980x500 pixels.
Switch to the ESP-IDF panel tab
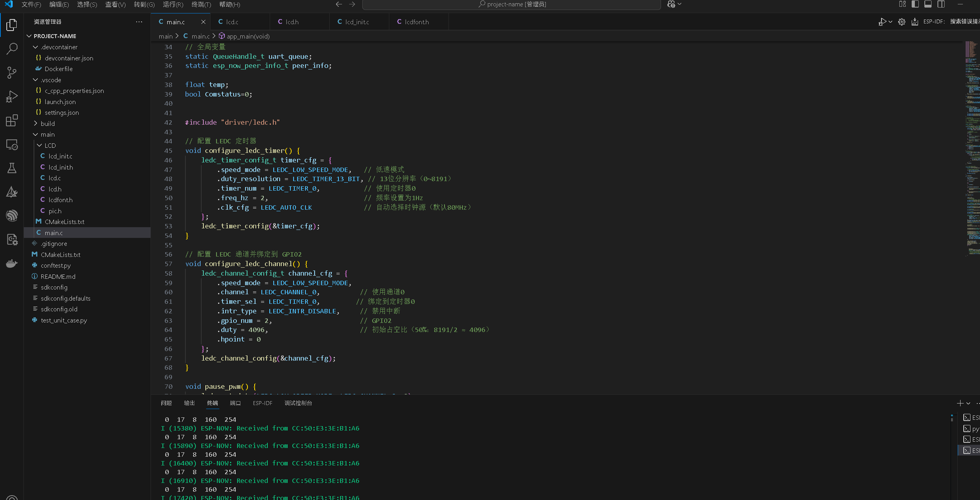point(263,403)
